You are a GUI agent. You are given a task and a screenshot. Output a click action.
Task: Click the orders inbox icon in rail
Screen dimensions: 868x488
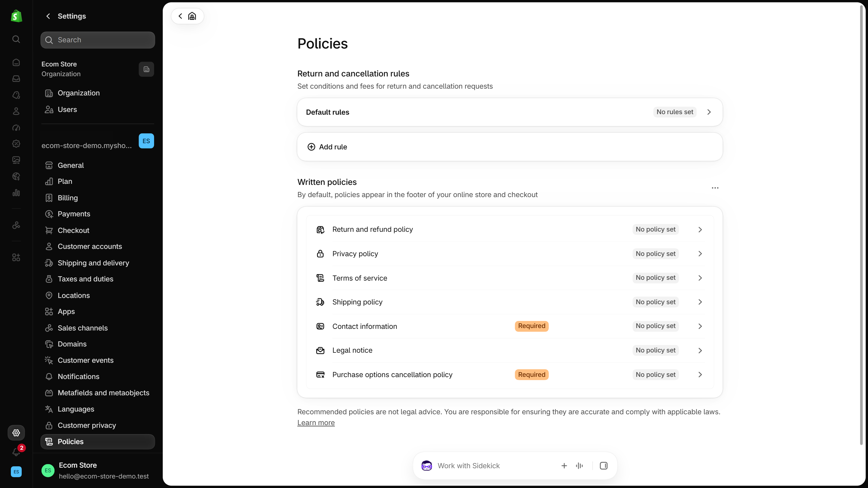click(16, 78)
